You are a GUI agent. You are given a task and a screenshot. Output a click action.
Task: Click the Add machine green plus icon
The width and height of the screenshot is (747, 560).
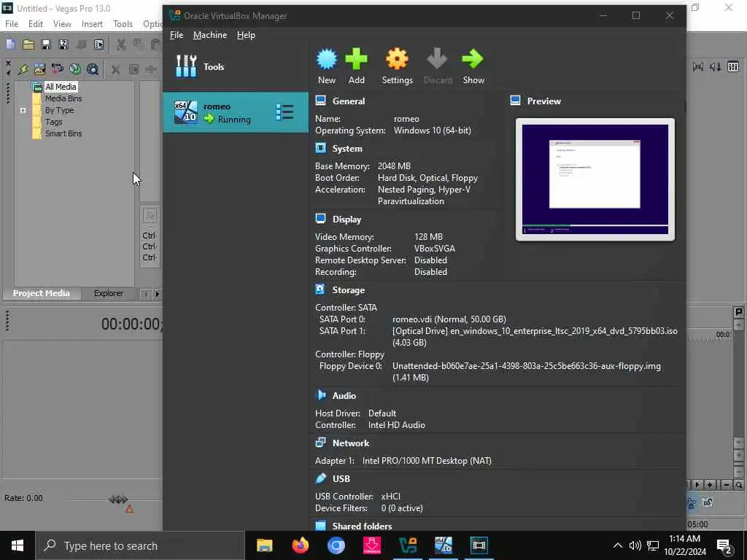(x=356, y=66)
